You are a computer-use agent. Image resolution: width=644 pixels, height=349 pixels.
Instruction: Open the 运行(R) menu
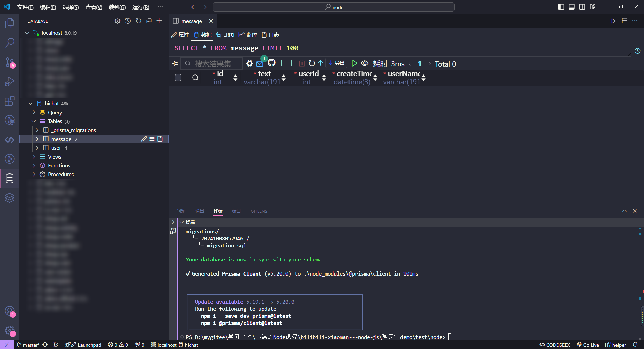pyautogui.click(x=141, y=7)
